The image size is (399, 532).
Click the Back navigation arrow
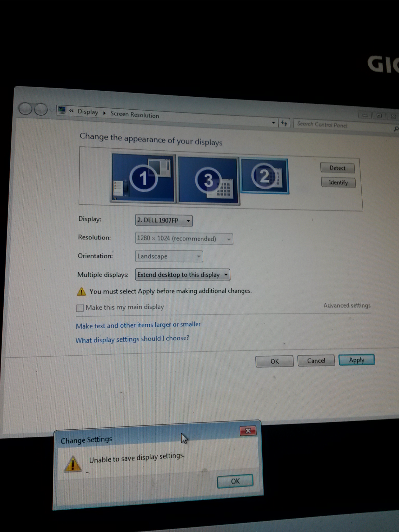click(x=25, y=109)
